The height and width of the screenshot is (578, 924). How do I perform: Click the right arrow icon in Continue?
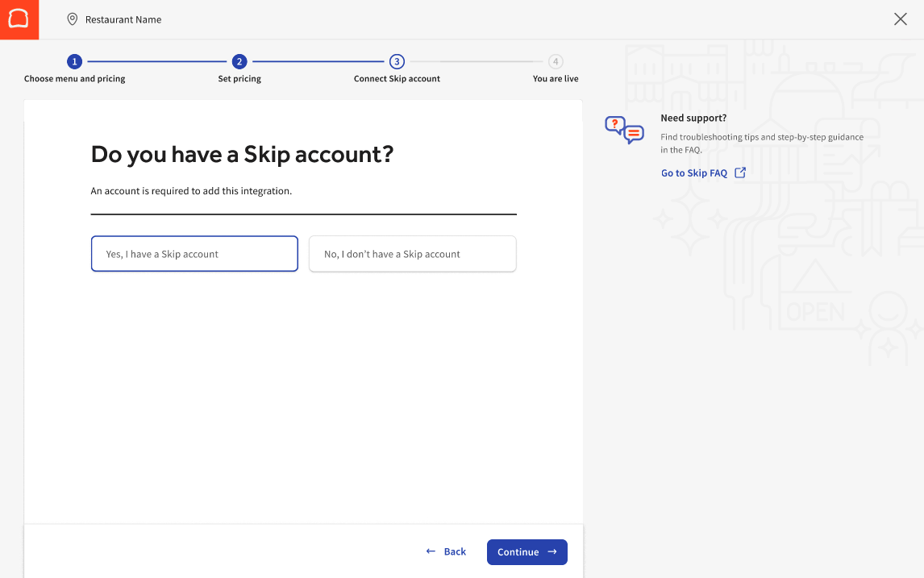(552, 551)
